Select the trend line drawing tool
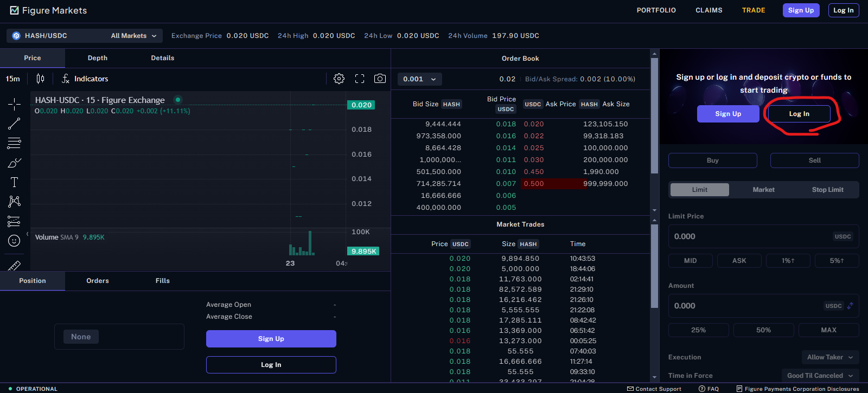This screenshot has width=868, height=393. pyautogui.click(x=14, y=124)
